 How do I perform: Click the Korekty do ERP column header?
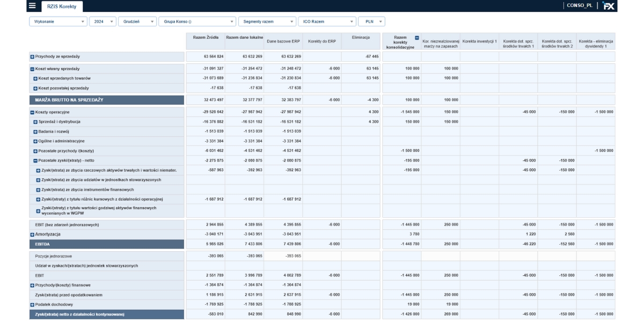tap(323, 41)
